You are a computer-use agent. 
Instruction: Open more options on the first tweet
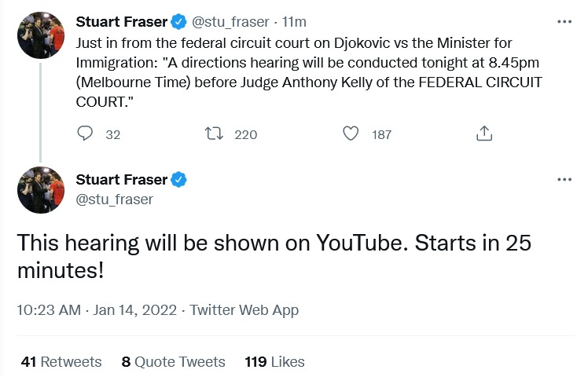(x=564, y=21)
